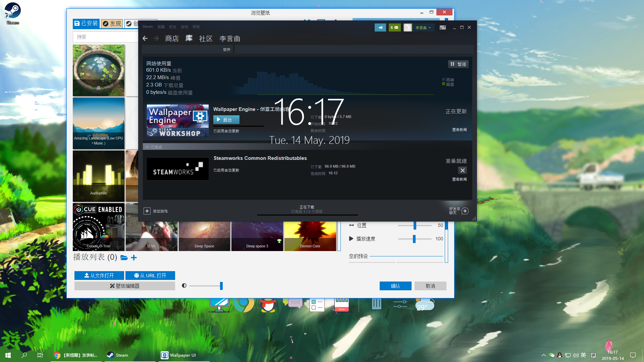Click the sliders settings dock icon
644x362 pixels.
(400, 304)
